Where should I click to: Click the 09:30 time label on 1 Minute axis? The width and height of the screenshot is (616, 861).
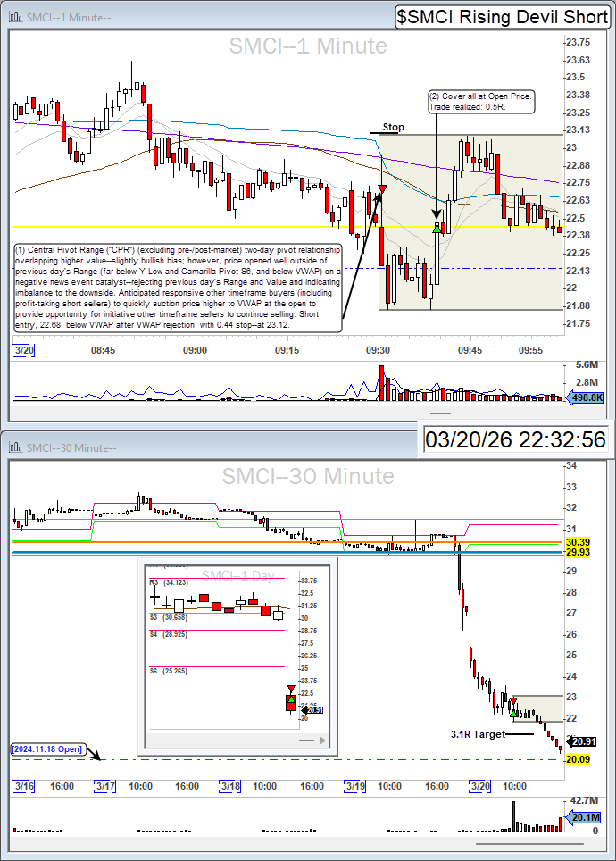(379, 350)
